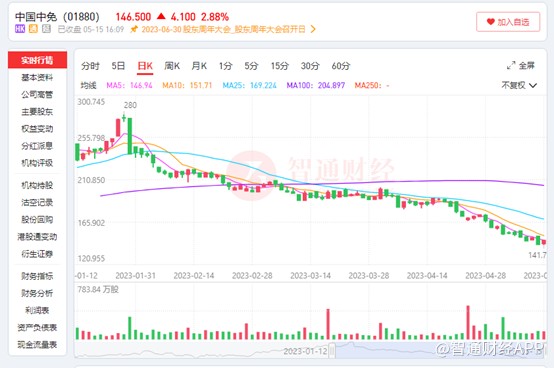Click the 2023-03-14 date axis label
Viewport: 554px width, 368px height.
(311, 275)
